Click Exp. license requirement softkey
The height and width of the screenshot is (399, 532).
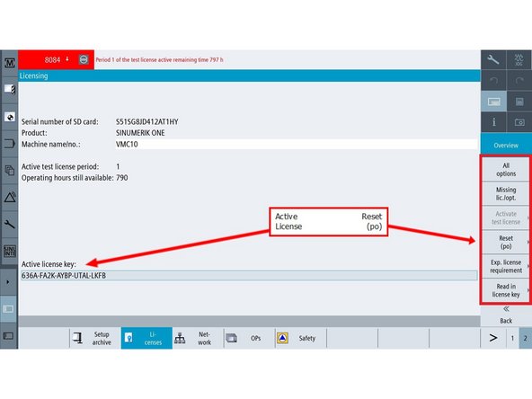coord(506,266)
